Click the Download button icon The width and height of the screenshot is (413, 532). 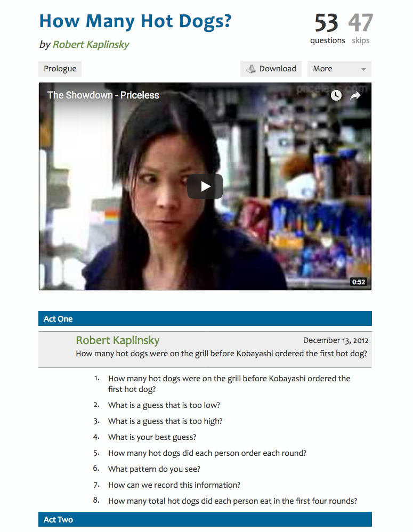[251, 69]
